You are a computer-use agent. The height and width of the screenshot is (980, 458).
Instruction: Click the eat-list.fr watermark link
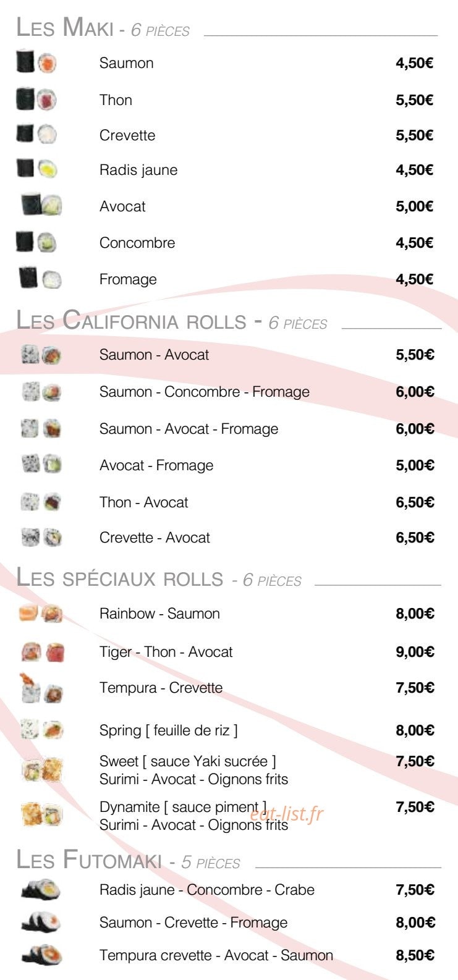click(286, 814)
